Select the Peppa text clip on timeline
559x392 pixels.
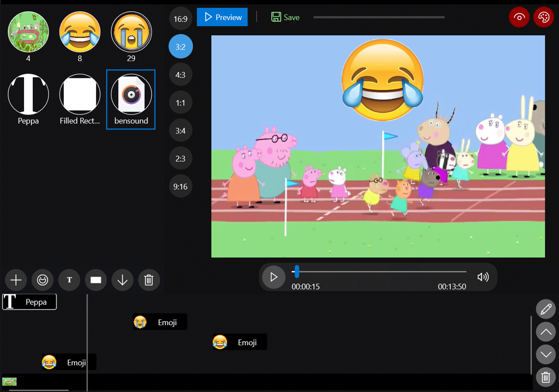[x=29, y=302]
